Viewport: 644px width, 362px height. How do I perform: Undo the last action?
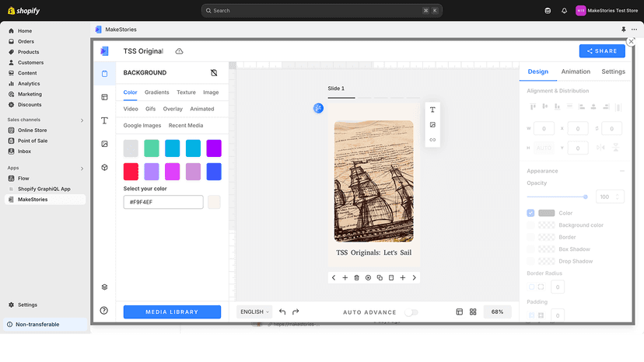click(x=282, y=312)
